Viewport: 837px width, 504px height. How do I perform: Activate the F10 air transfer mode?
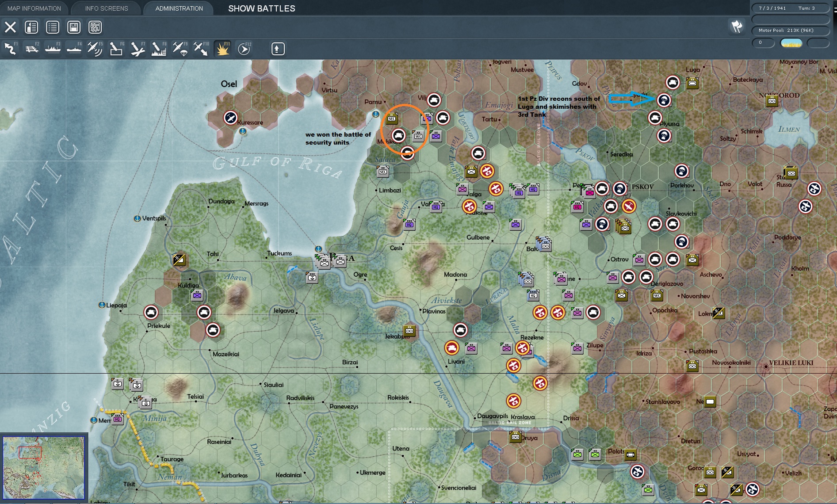(x=201, y=49)
